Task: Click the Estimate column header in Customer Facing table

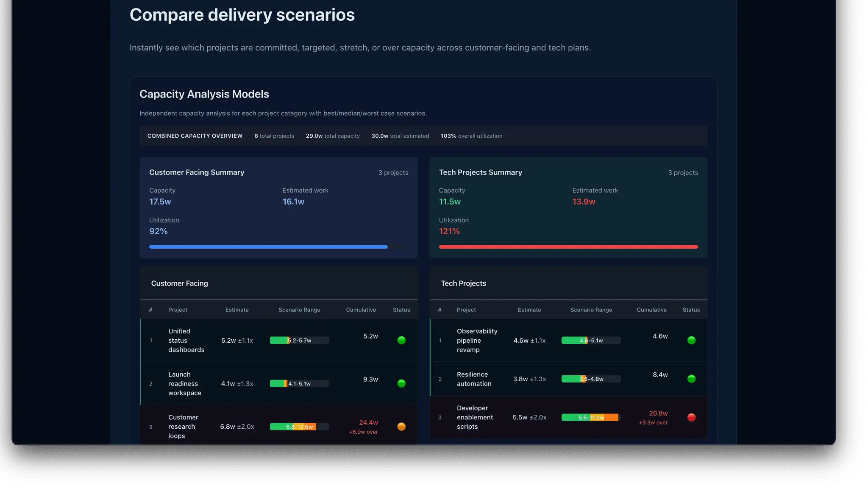Action: [237, 310]
